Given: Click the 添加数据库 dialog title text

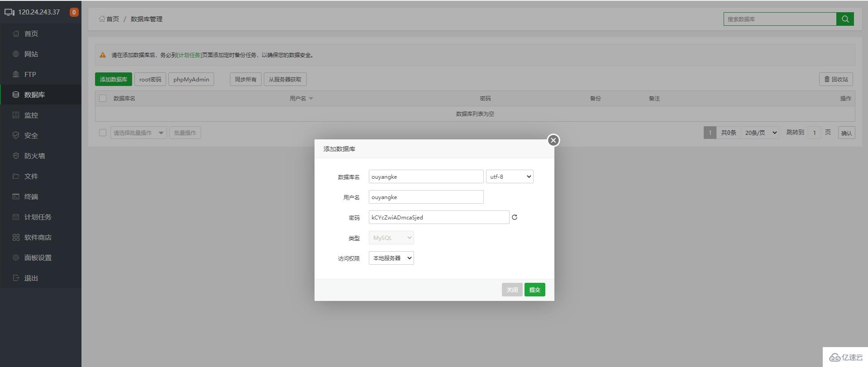Looking at the screenshot, I should tap(339, 149).
